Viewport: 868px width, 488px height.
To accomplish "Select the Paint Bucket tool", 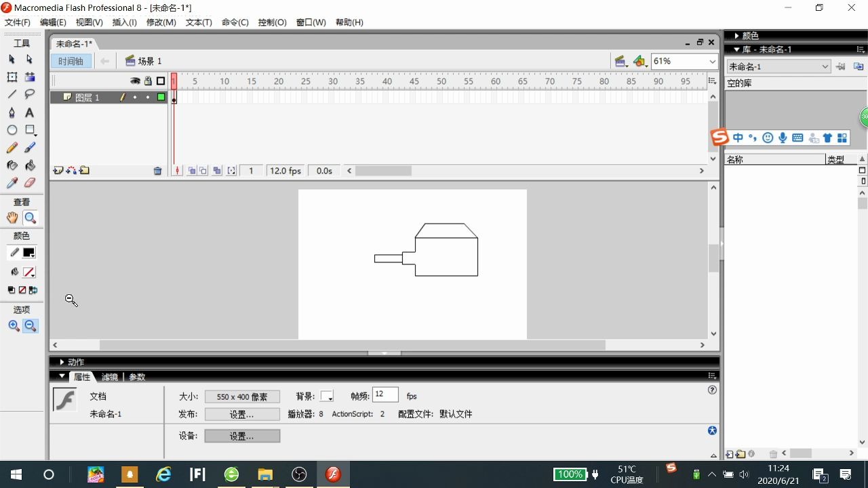I will (x=30, y=165).
